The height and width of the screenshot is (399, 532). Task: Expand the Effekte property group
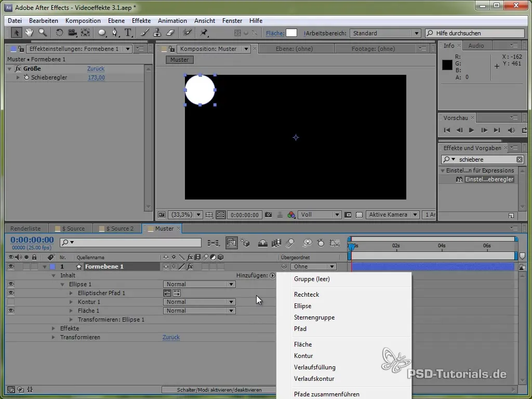tap(54, 328)
